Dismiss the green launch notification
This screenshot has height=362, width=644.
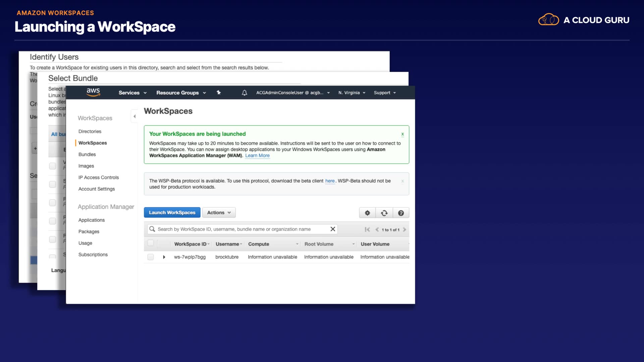[x=402, y=134]
